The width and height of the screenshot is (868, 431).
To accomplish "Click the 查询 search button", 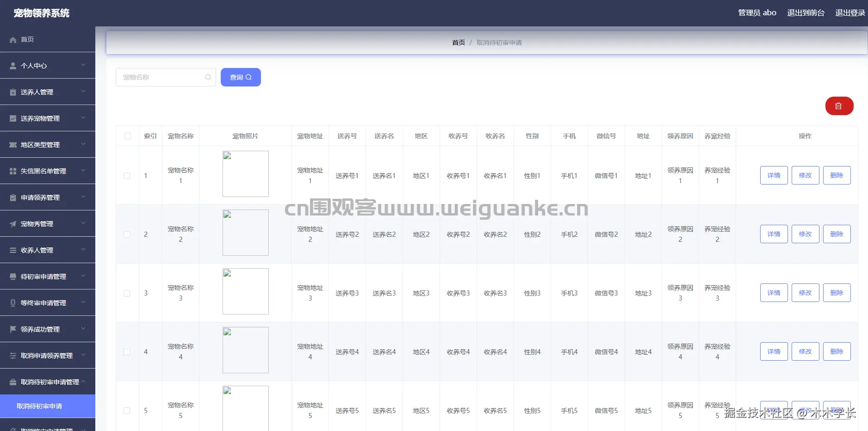I will click(x=241, y=77).
